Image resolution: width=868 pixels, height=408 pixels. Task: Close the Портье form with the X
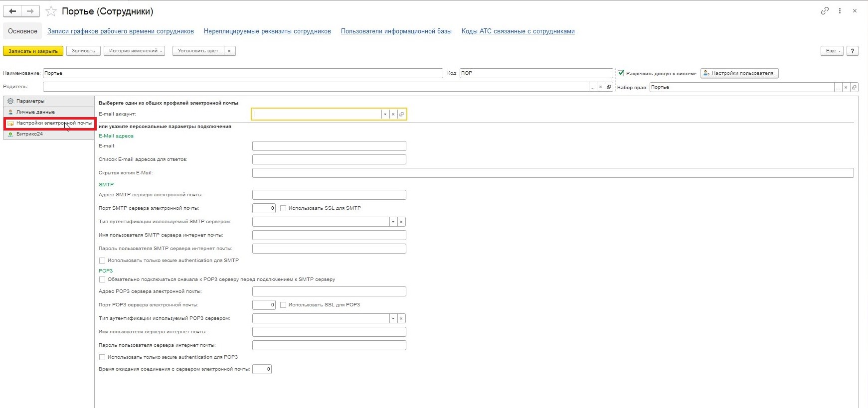point(855,10)
